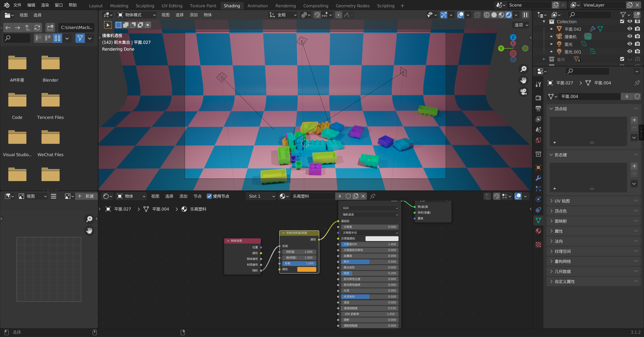Select the tweak select tool icon

click(x=108, y=25)
